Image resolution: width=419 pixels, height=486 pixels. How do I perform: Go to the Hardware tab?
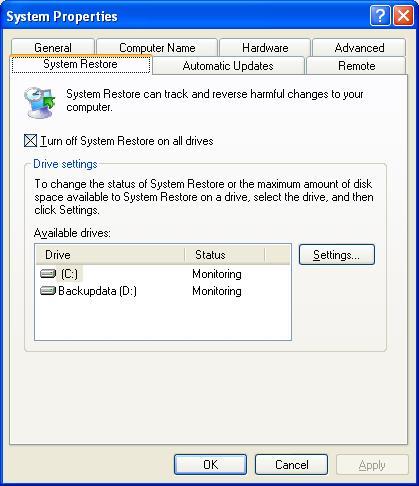tap(265, 48)
